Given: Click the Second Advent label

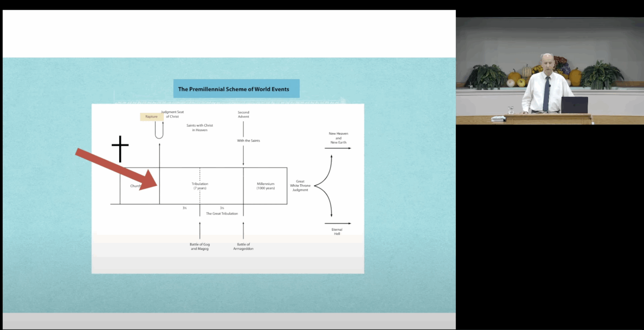Looking at the screenshot, I should point(243,115).
